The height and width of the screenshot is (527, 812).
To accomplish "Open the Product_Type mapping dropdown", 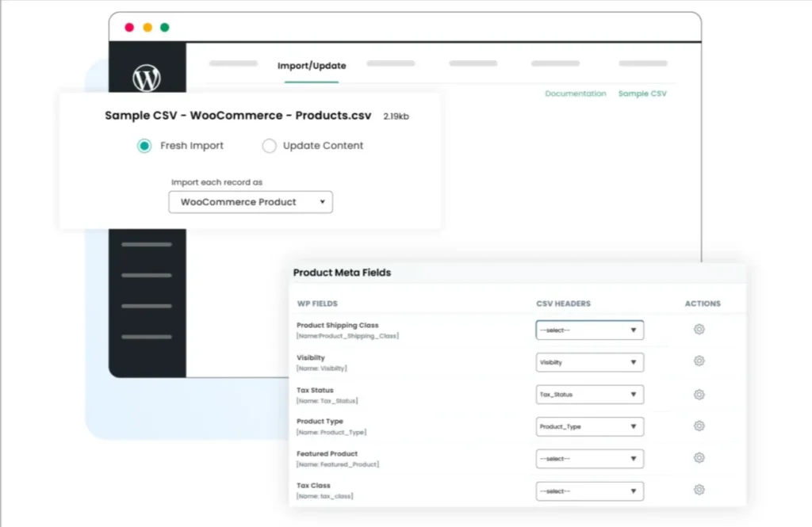I will tap(589, 426).
